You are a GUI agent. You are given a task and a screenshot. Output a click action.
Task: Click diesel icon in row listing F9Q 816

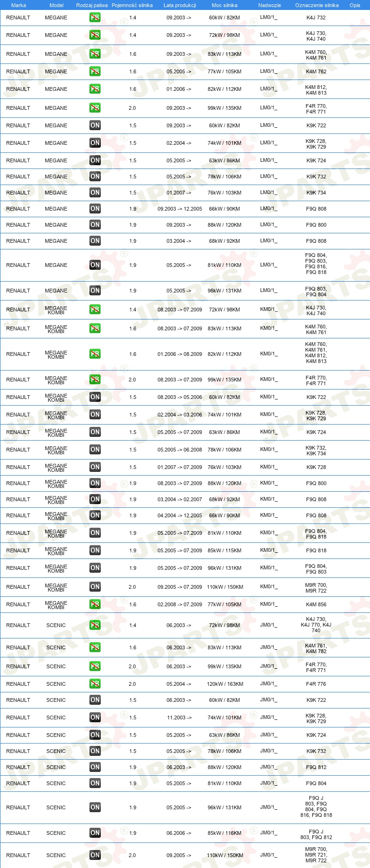click(95, 265)
